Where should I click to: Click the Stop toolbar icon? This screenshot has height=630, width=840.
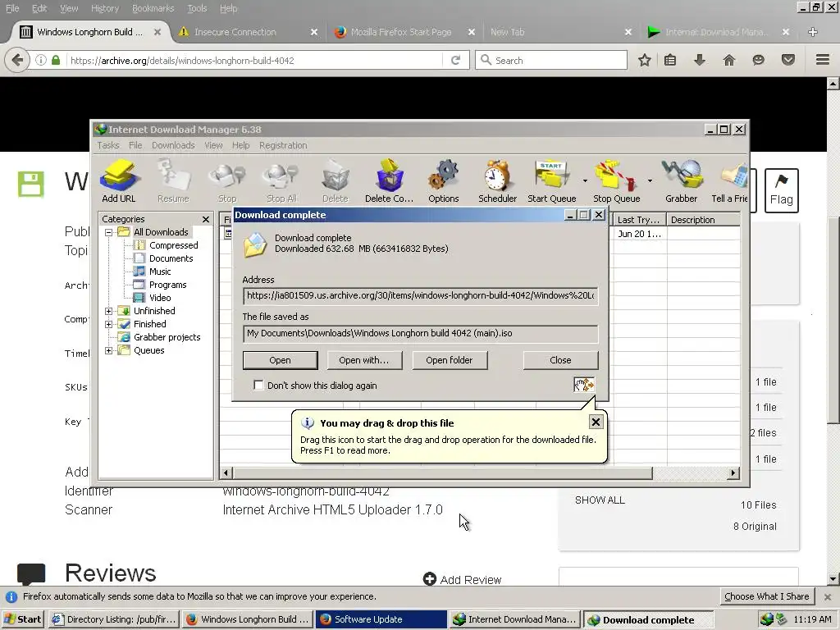tap(227, 180)
